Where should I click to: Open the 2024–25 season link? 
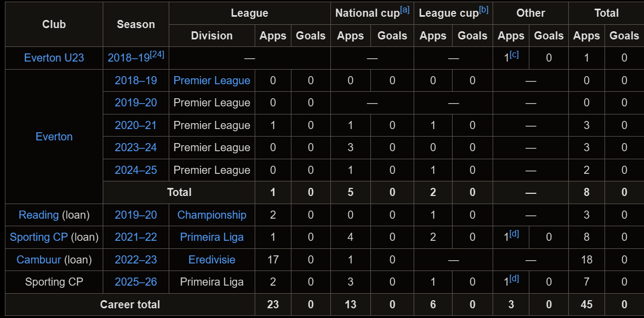point(136,170)
